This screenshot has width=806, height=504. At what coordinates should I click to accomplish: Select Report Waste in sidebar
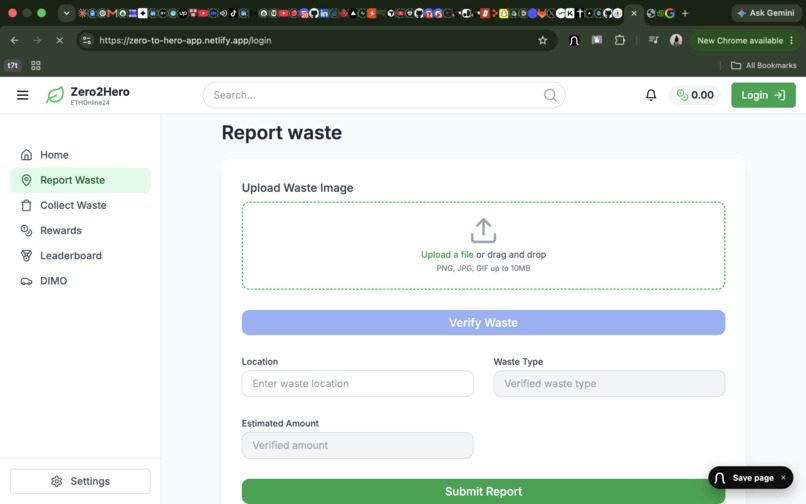80,180
